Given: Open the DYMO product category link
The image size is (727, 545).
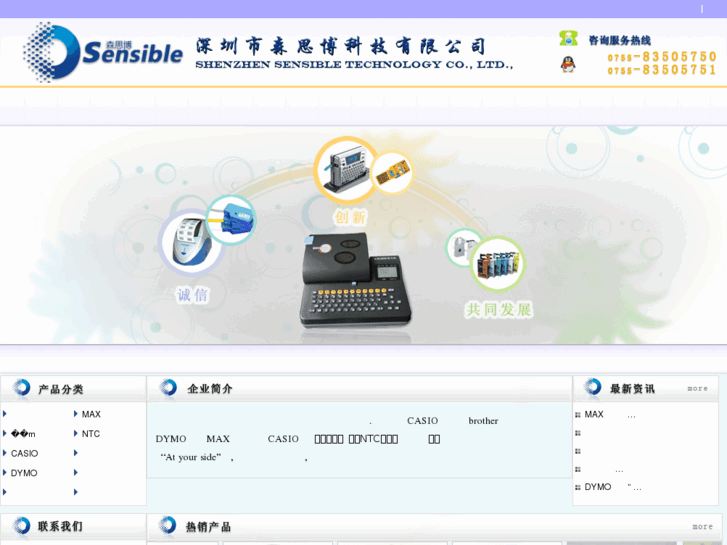Looking at the screenshot, I should click(x=24, y=473).
